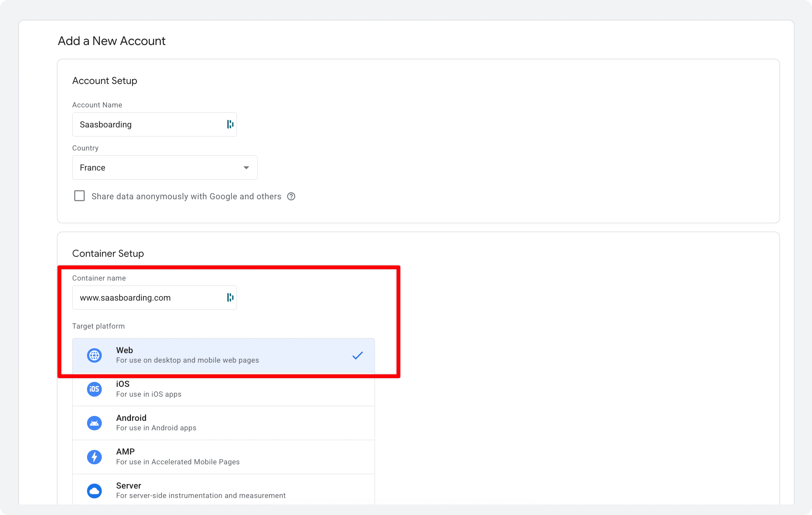Click the iOS platform icon
Image resolution: width=812 pixels, height=515 pixels.
[x=94, y=389]
